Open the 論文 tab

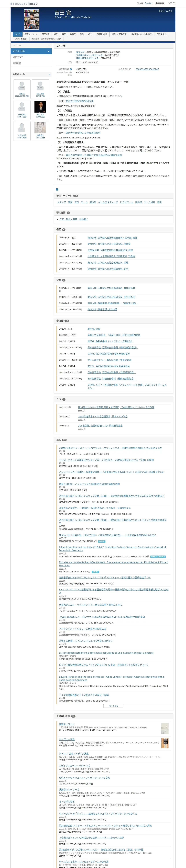tap(90, 34)
